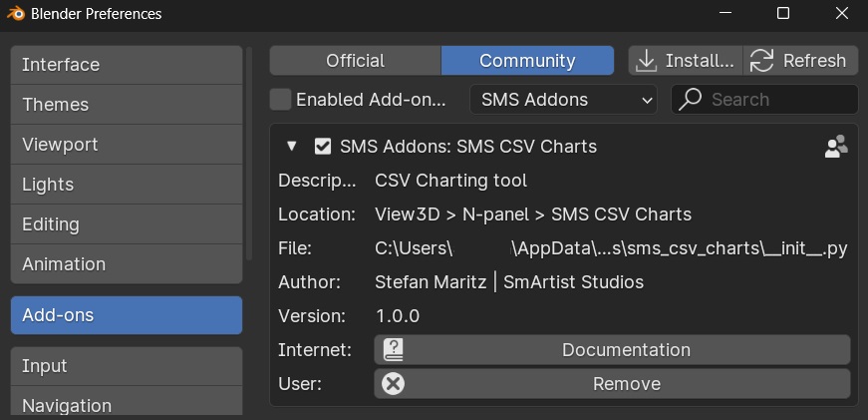Click the file path ending in __init__.py

(x=611, y=248)
